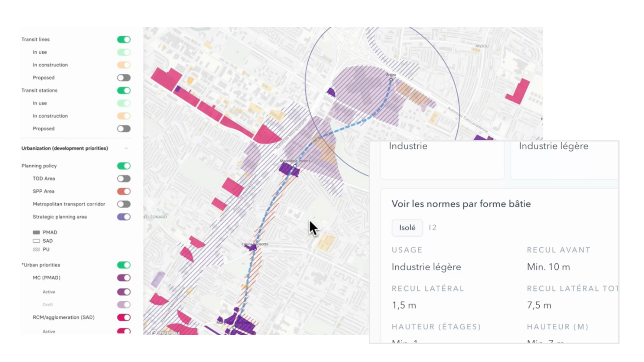Screen dimensions: 644x362
Task: Enable Proposed under Transit lines
Action: pyautogui.click(x=124, y=78)
